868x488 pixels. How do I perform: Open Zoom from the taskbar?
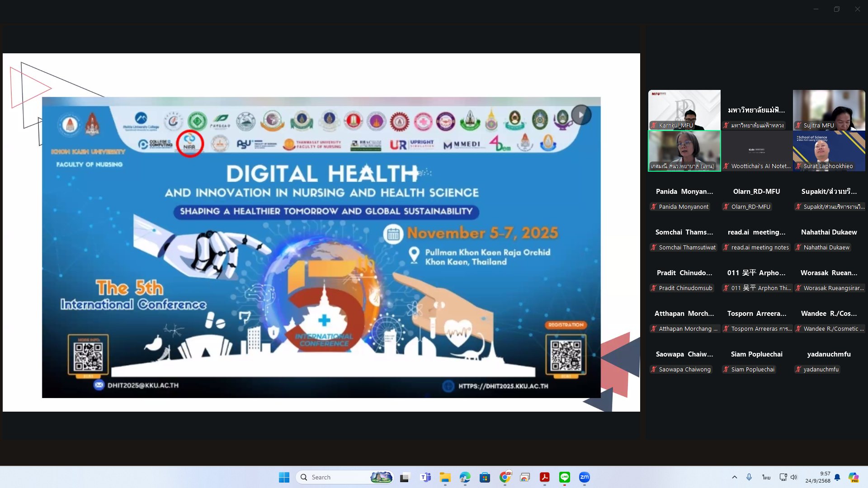[584, 477]
